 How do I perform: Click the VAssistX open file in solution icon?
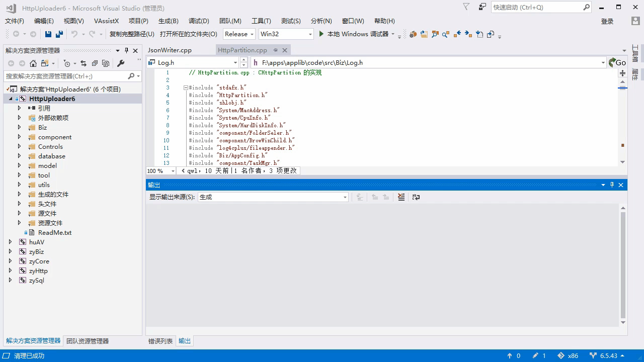(x=424, y=34)
